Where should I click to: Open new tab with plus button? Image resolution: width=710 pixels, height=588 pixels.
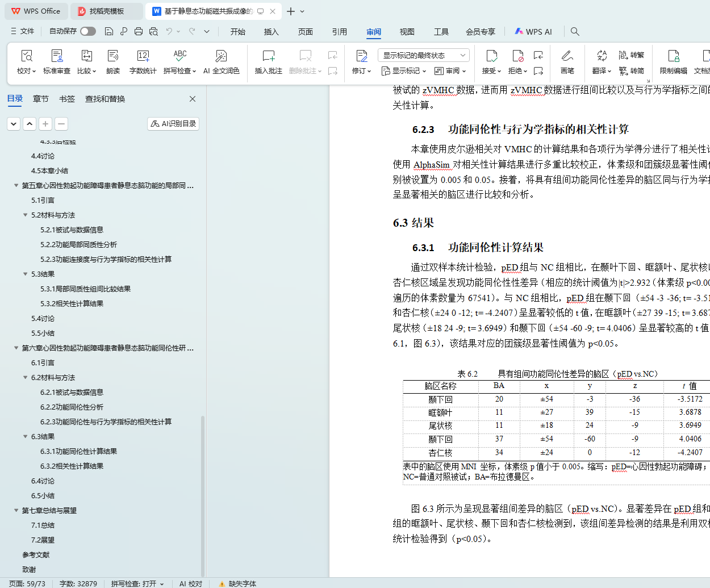[x=291, y=11]
